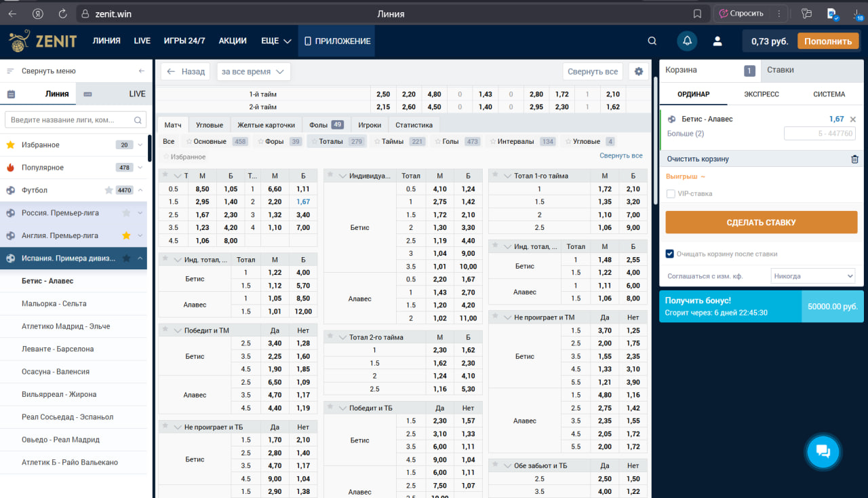Viewport: 868px width, 498px height.
Task: Switch to the Желтые карточки tab
Action: pos(266,125)
